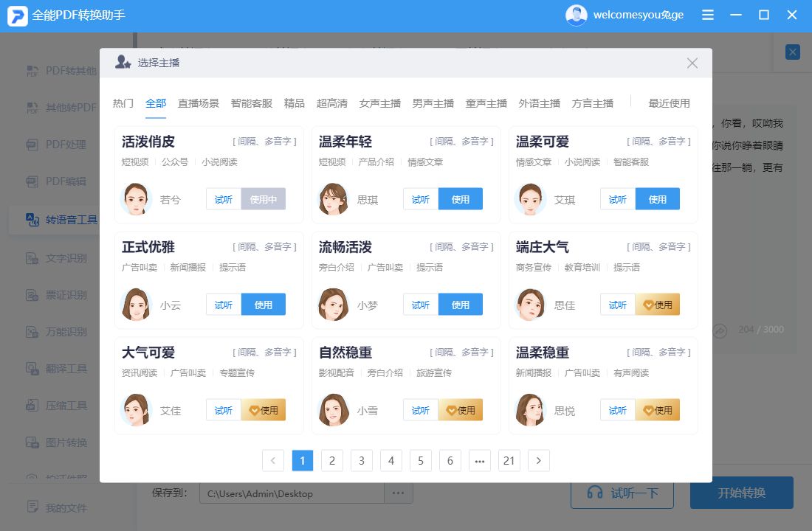Screen dimensions: 812x531
Task: Open page 6 of anchors
Action: click(450, 461)
